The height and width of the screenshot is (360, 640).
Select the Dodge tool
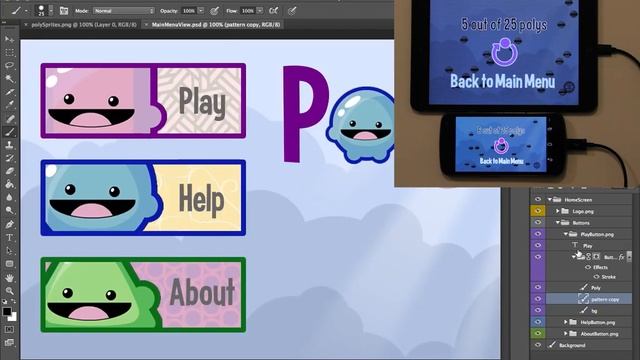click(x=9, y=211)
